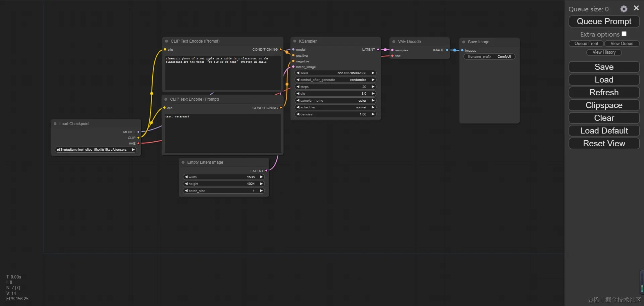Open control_after_generate dropdown showing randomize
The height and width of the screenshot is (306, 644).
(x=335, y=80)
